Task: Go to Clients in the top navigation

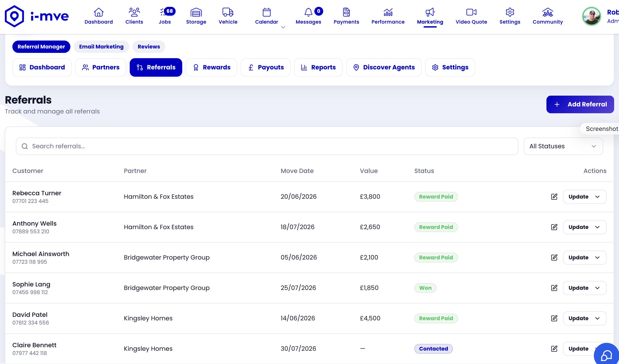Action: [134, 16]
